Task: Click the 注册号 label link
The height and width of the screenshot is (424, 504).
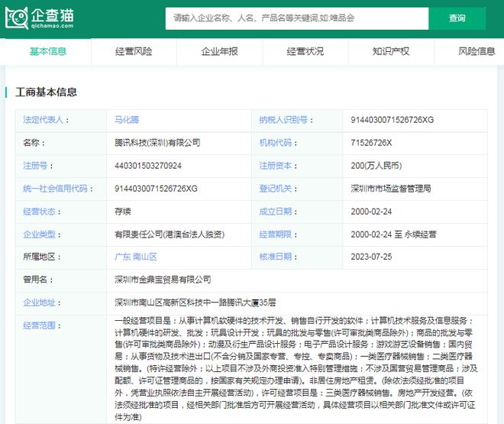Action: coord(35,166)
